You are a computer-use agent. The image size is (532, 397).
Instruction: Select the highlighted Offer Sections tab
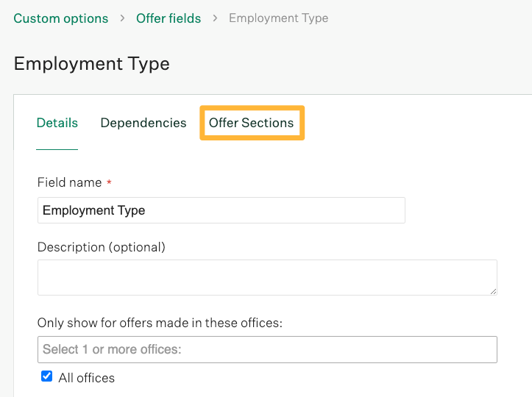tap(252, 123)
